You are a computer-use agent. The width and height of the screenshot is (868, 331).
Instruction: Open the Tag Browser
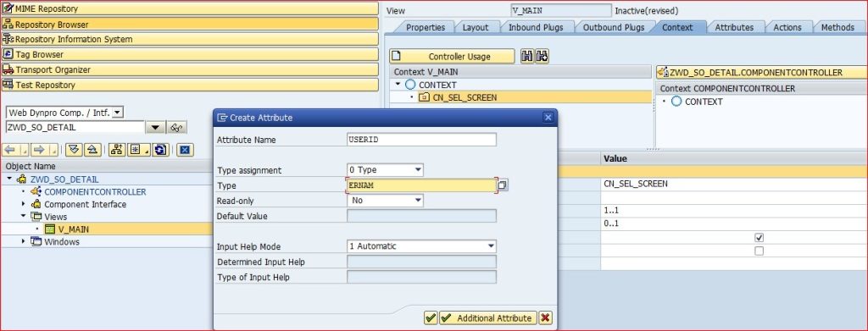pyautogui.click(x=190, y=55)
